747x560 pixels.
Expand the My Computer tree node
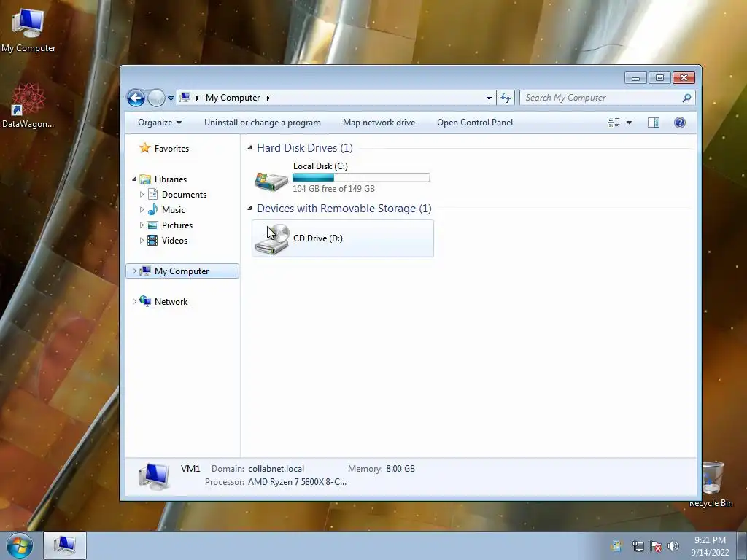(x=134, y=271)
